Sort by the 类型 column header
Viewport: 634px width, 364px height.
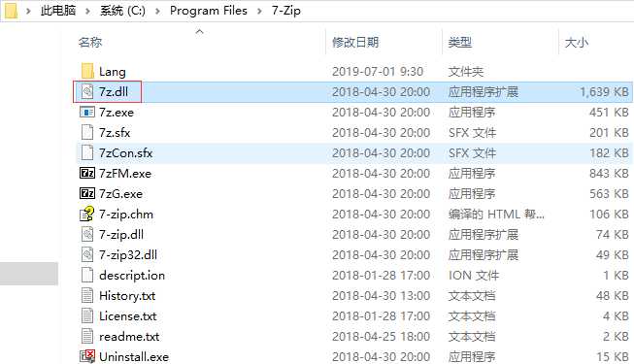[460, 42]
